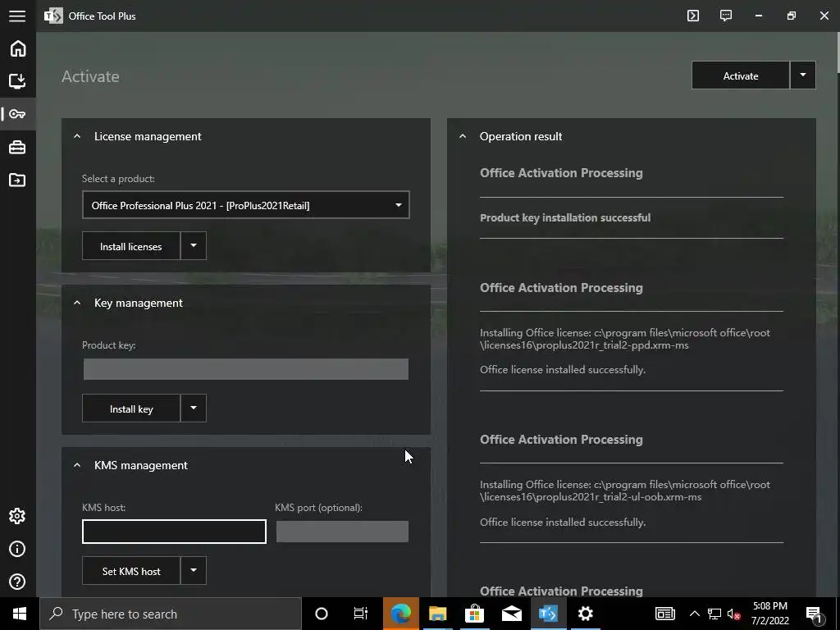Click the proplus2021r_trial2-ul-oob license path text

[x=624, y=491]
